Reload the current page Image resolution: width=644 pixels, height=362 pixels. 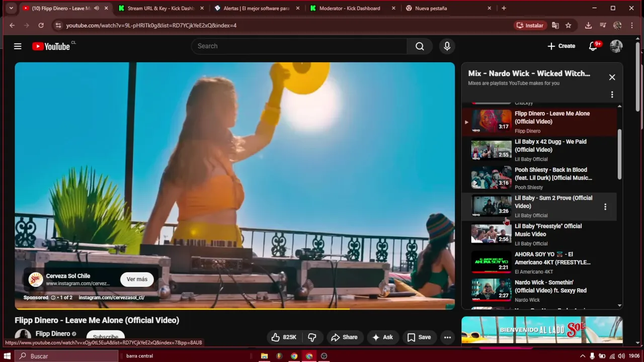point(41,26)
